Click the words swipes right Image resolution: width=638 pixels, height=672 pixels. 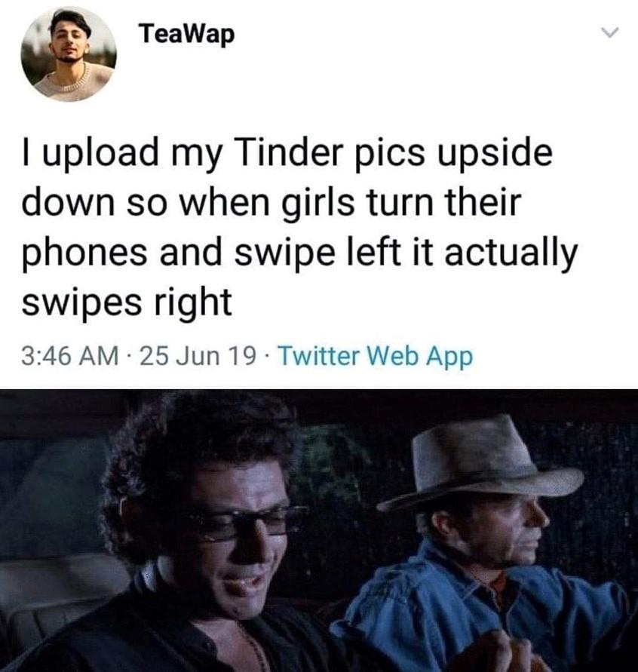pyautogui.click(x=127, y=301)
